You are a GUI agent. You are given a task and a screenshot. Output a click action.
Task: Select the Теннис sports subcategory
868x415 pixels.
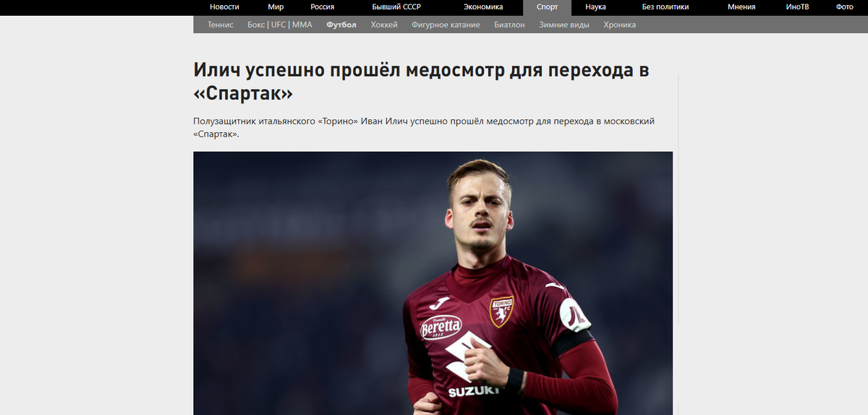pyautogui.click(x=221, y=25)
